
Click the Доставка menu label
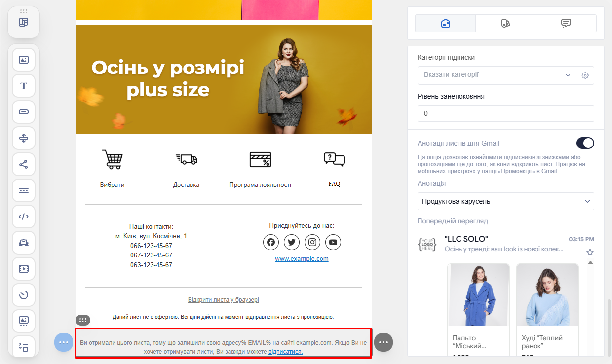click(186, 185)
